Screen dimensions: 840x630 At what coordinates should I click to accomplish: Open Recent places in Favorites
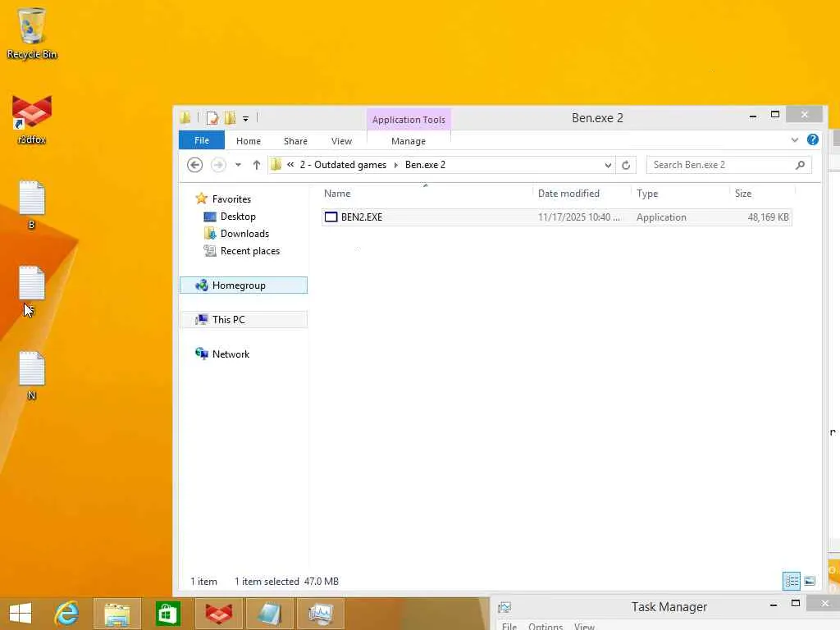(x=249, y=251)
